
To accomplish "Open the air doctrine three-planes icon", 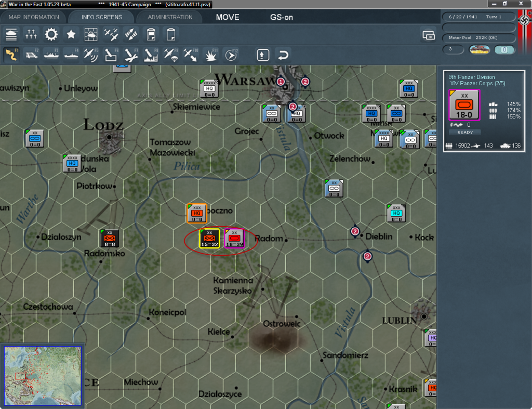I will click(111, 34).
